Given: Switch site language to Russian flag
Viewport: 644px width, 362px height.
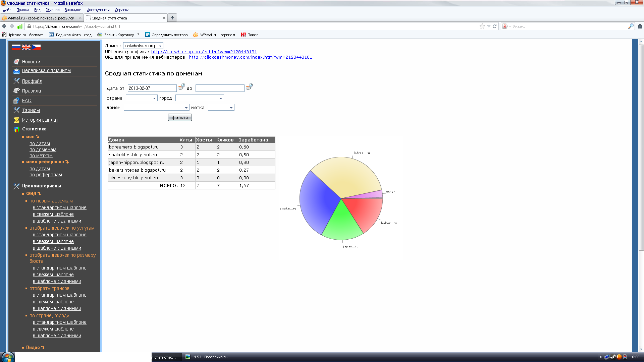Looking at the screenshot, I should pos(16,47).
